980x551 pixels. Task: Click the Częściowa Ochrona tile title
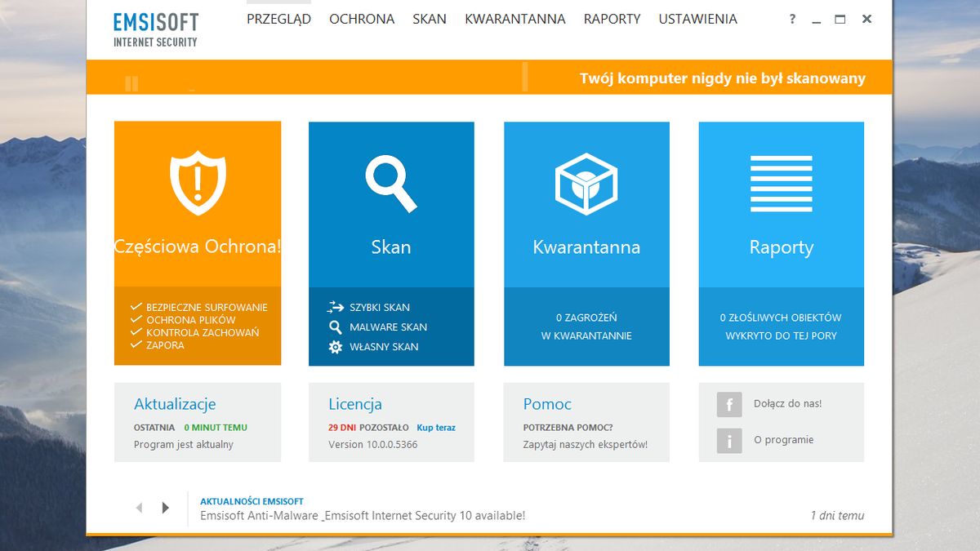click(x=198, y=247)
